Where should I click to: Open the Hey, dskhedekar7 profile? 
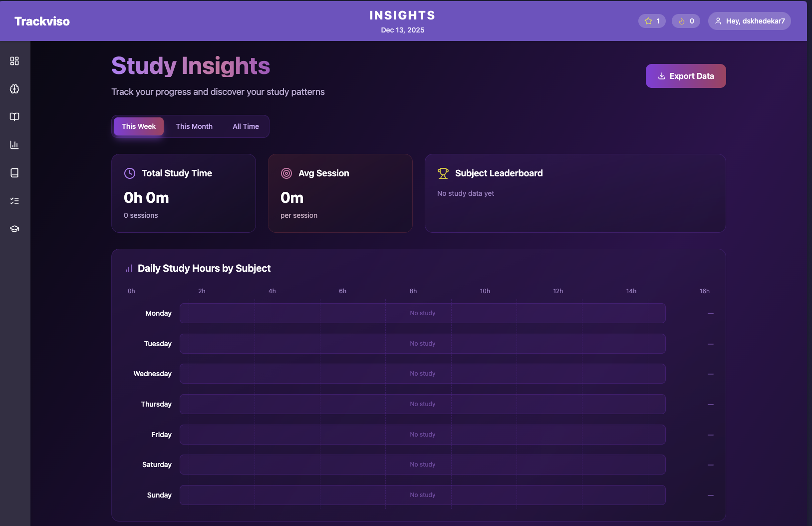tap(749, 20)
